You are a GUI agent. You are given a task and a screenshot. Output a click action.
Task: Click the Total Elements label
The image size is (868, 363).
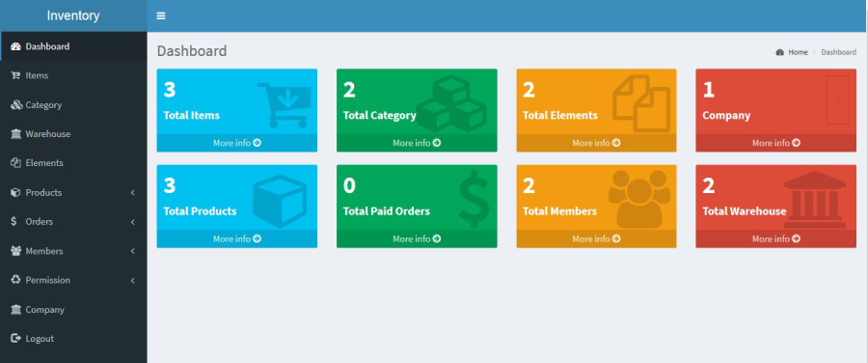click(560, 115)
